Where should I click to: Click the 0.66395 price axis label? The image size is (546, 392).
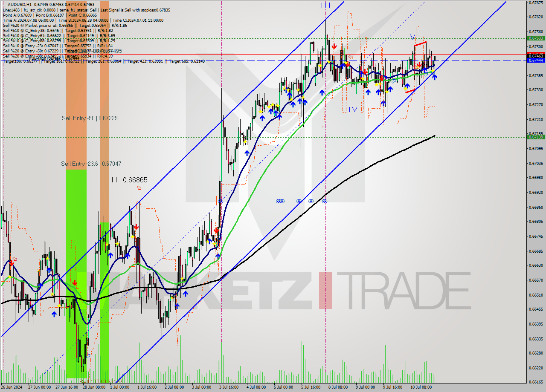click(536, 324)
